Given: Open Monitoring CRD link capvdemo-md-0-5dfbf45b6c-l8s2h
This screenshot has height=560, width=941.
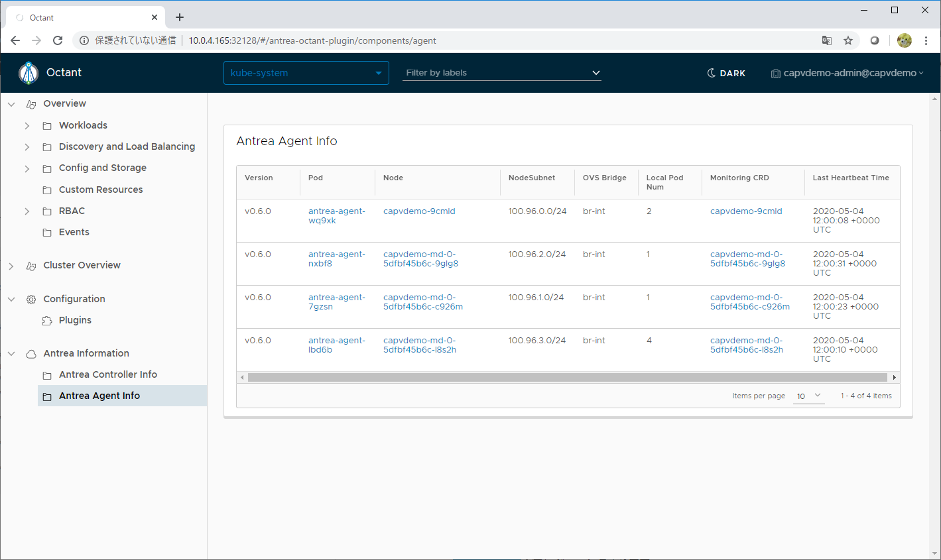Looking at the screenshot, I should pyautogui.click(x=747, y=345).
